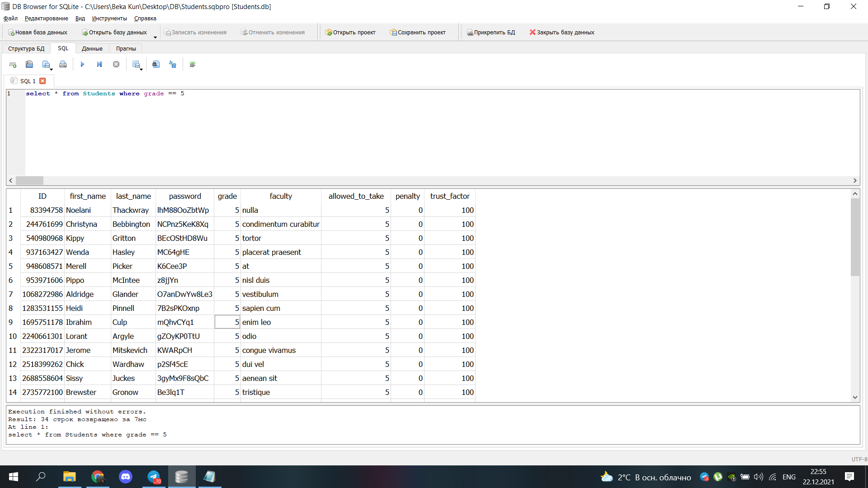Open Chrome from the taskbar

(98, 477)
